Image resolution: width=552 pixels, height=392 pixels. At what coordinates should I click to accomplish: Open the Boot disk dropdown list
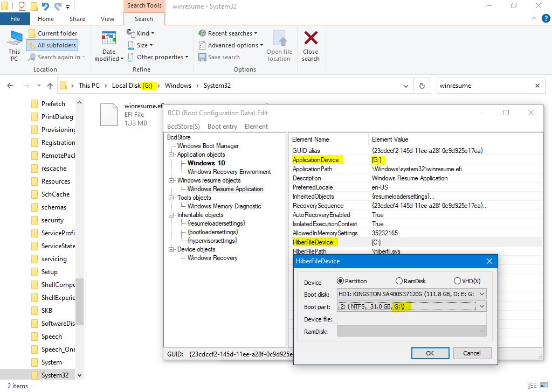(481, 294)
